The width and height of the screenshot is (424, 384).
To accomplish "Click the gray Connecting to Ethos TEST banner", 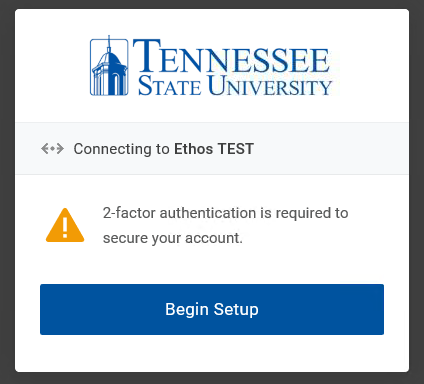I will click(212, 148).
